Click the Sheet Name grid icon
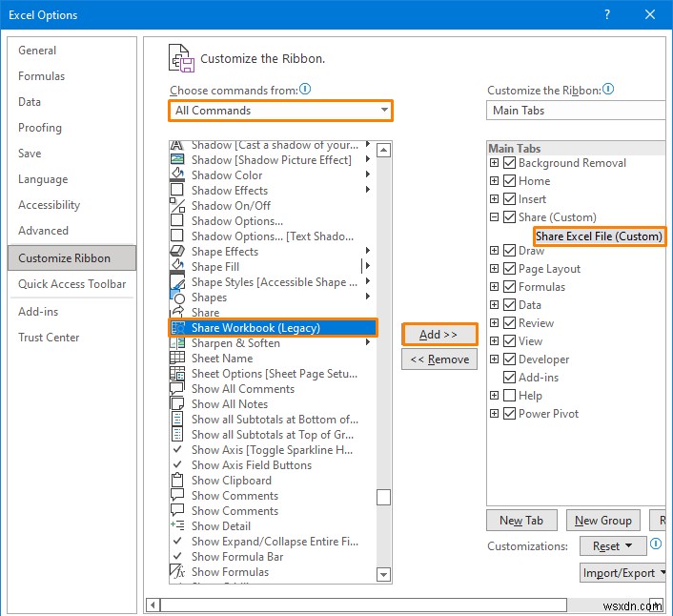Viewport: 673px width, 616px height. 176,359
